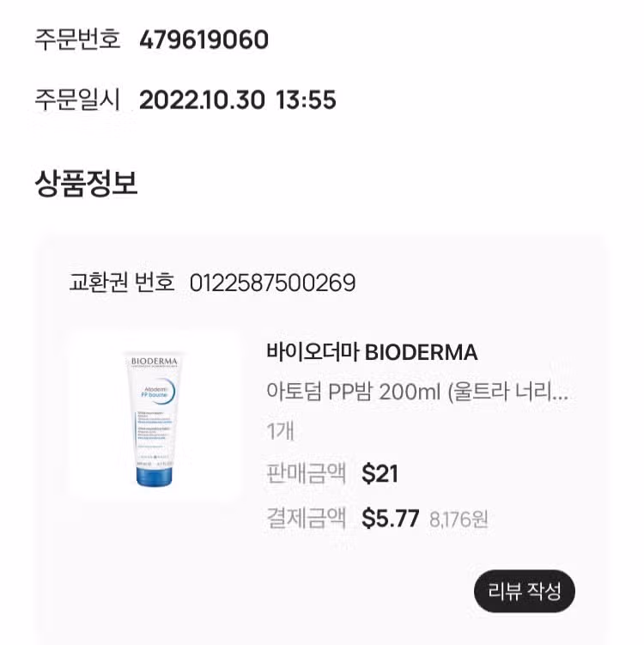This screenshot has width=644, height=645.
Task: Click the 상품정보 section heading
Action: (86, 183)
